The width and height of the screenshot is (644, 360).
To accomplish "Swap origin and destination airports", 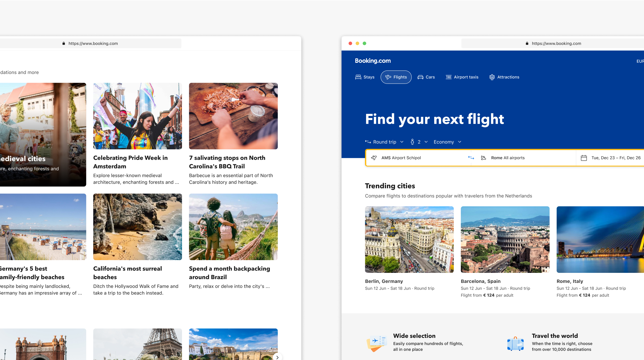I will click(x=471, y=158).
